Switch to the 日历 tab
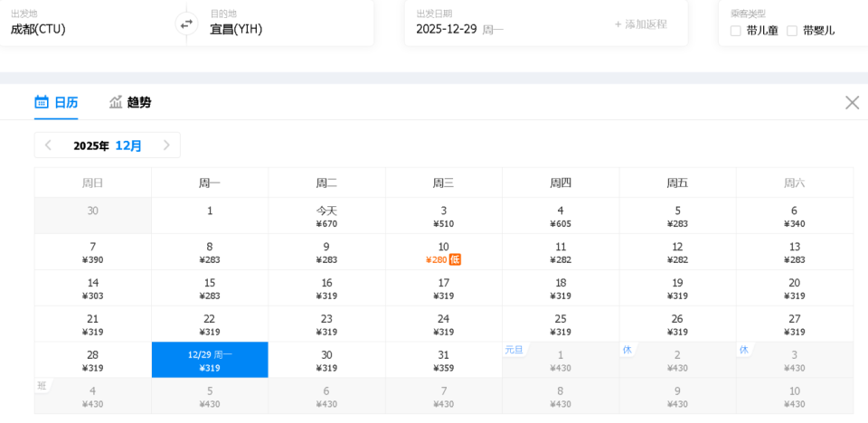 65,102
